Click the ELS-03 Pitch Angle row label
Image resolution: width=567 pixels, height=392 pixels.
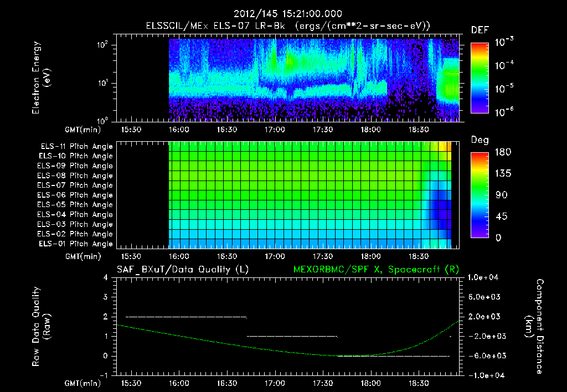coord(75,224)
